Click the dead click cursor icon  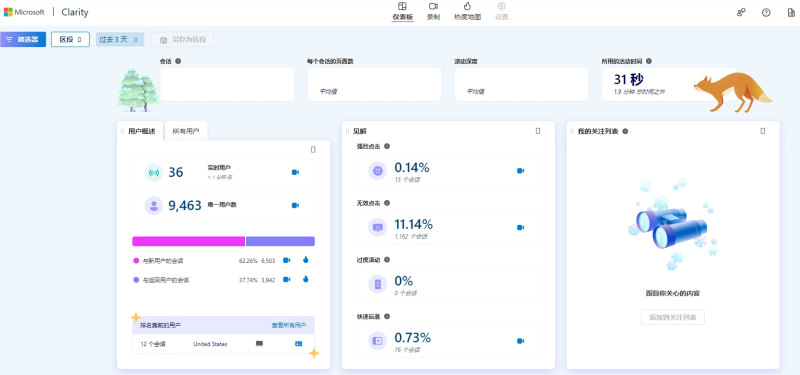coord(378,227)
